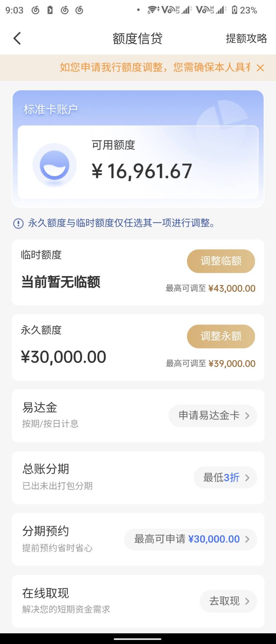Open the 提额攻略 guide
Viewport: 276px width, 644px height.
pyautogui.click(x=246, y=38)
